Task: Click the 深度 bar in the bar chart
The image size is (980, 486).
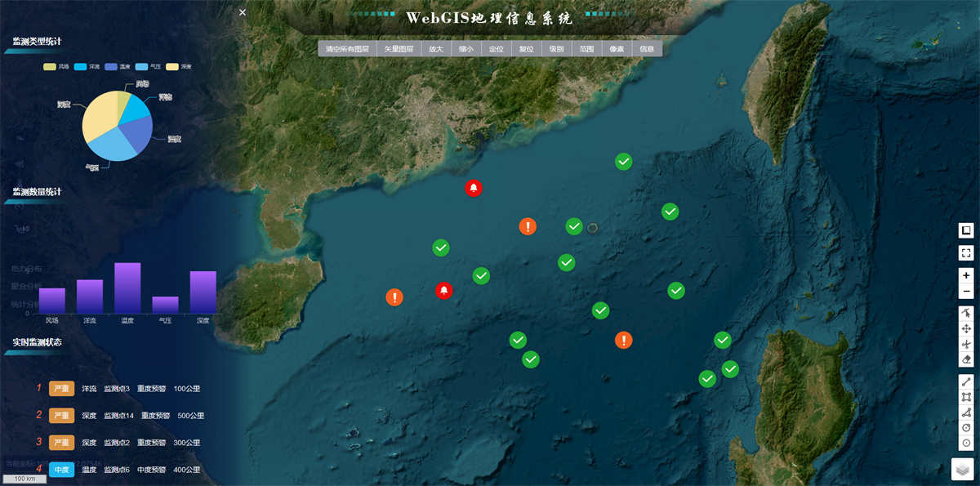Action: 203,292
